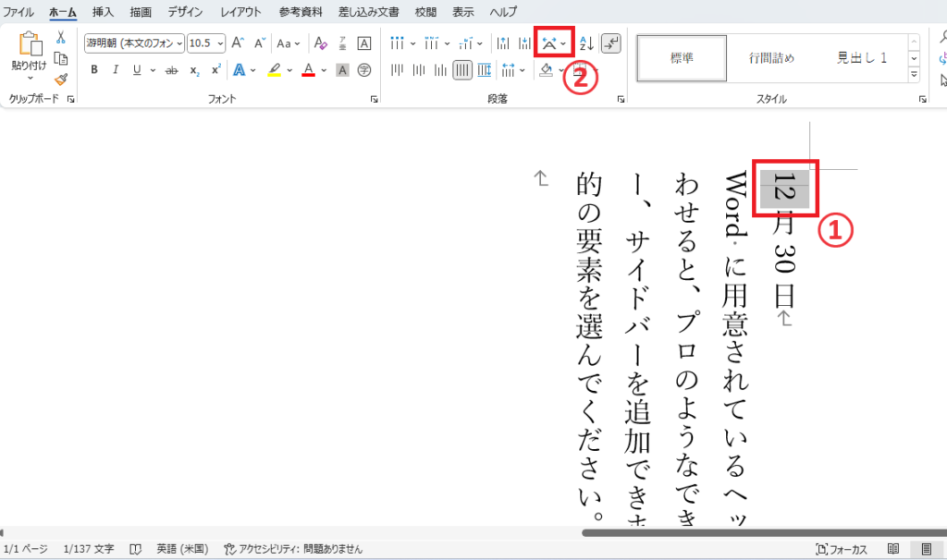Switch to the レイアウト tab
The height and width of the screenshot is (560, 947).
click(x=240, y=11)
